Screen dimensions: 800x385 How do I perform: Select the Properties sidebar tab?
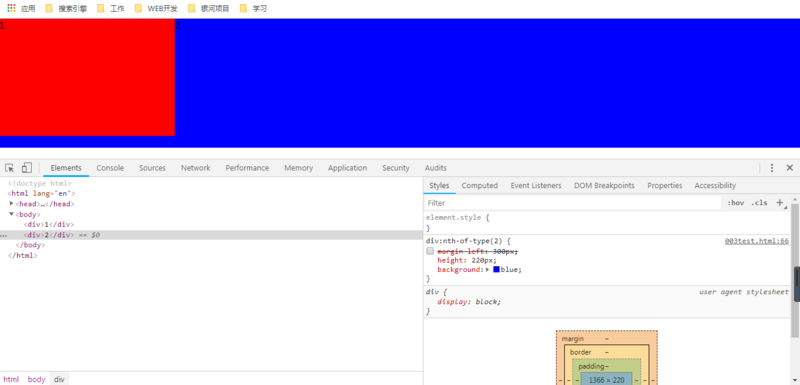665,186
